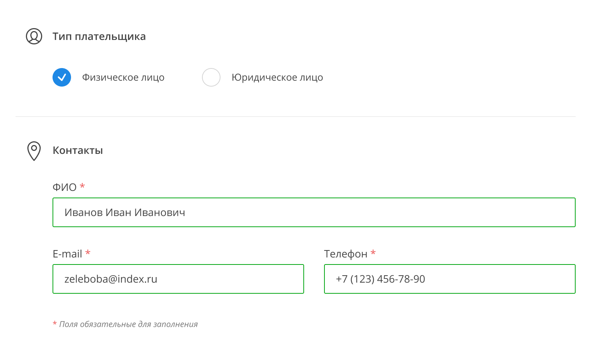The width and height of the screenshot is (603, 364).
Task: Click the Юридическое лицо label text
Action: pos(277,77)
